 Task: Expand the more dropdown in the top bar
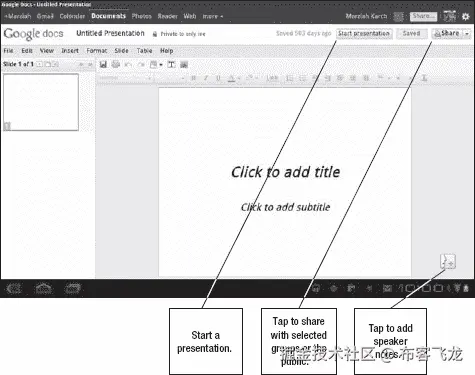pos(212,16)
